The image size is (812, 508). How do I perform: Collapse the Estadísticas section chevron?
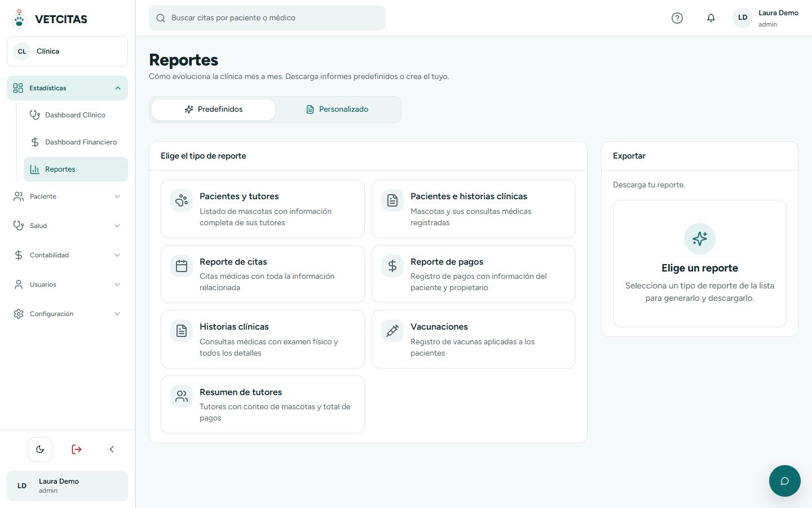118,88
